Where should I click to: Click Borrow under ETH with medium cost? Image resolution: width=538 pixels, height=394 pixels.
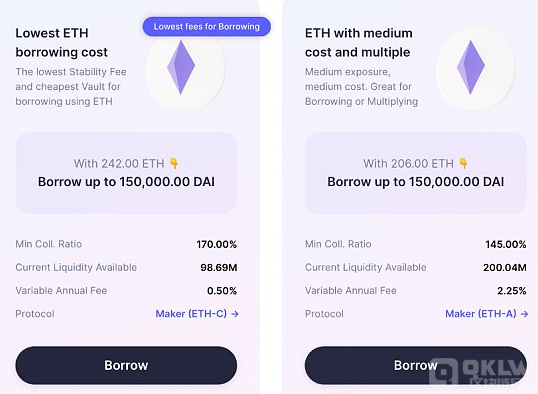(416, 365)
